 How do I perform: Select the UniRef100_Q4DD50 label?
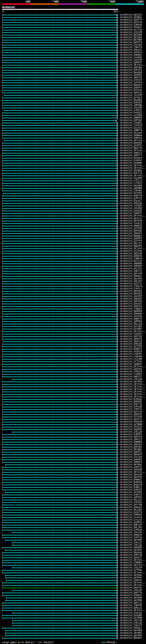131,429
